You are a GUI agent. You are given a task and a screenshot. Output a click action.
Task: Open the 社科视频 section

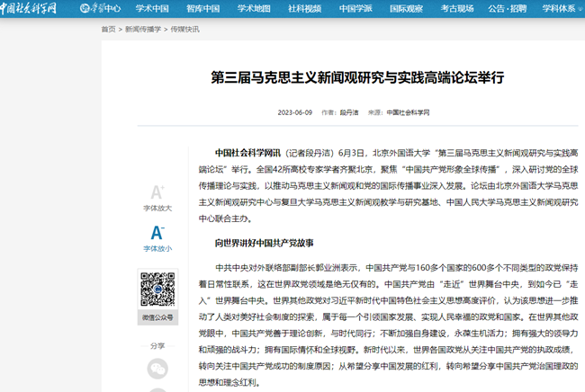[x=305, y=8]
